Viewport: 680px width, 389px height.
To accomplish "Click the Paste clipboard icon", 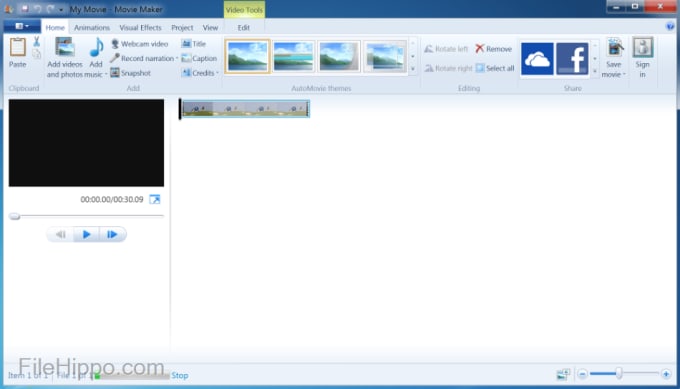I will point(18,48).
